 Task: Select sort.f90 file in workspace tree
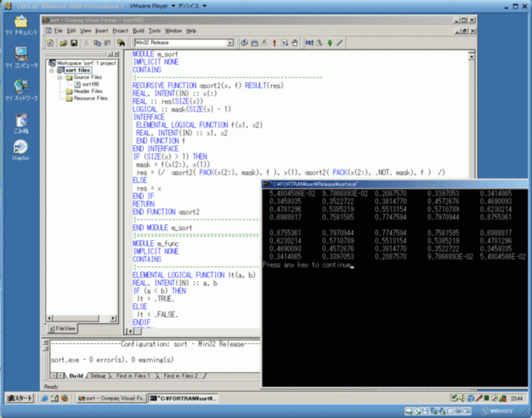click(87, 84)
